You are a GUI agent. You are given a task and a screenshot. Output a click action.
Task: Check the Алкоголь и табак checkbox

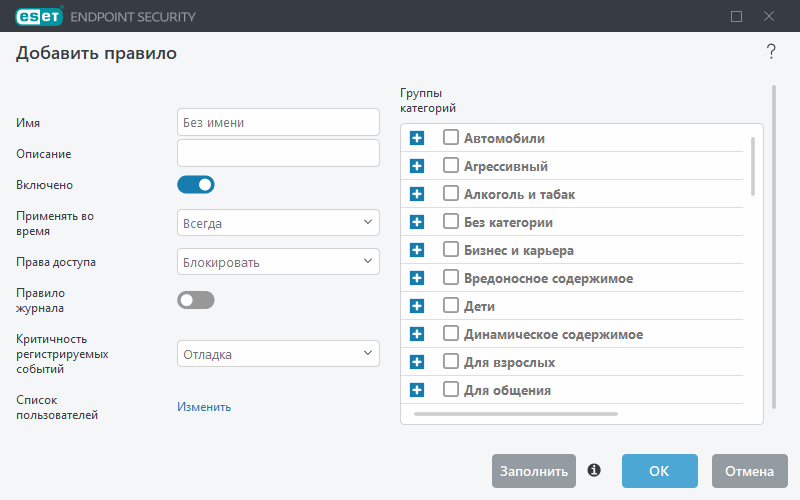point(451,193)
